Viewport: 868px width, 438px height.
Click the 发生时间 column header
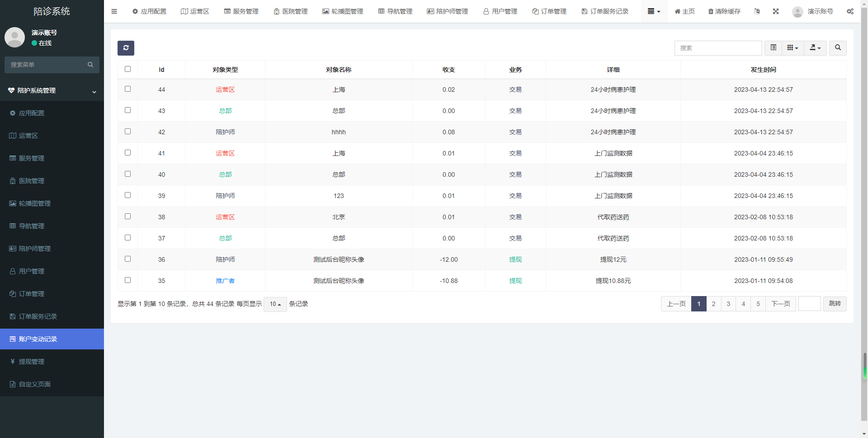tap(763, 70)
